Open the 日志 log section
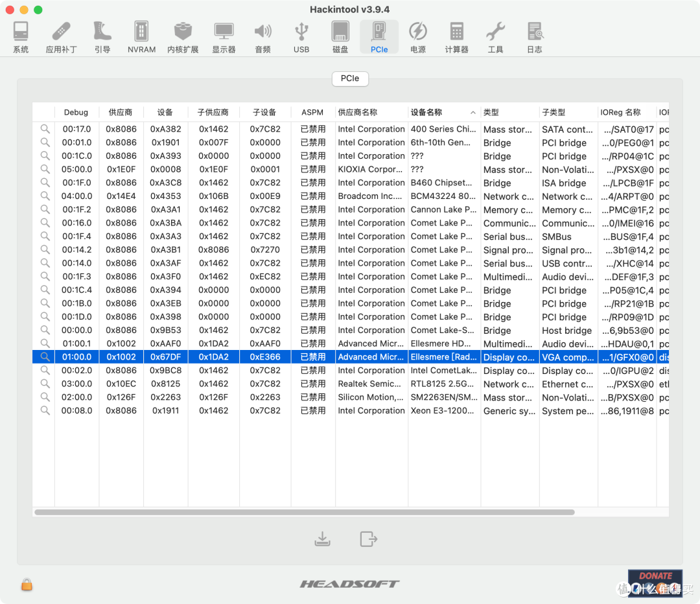This screenshot has height=604, width=700. tap(534, 38)
